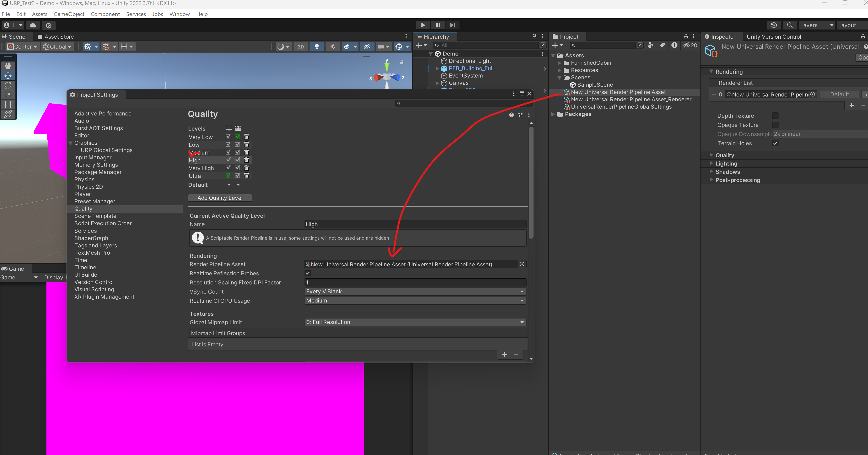Open the Global orientation dropdown
The image size is (868, 455).
[57, 47]
